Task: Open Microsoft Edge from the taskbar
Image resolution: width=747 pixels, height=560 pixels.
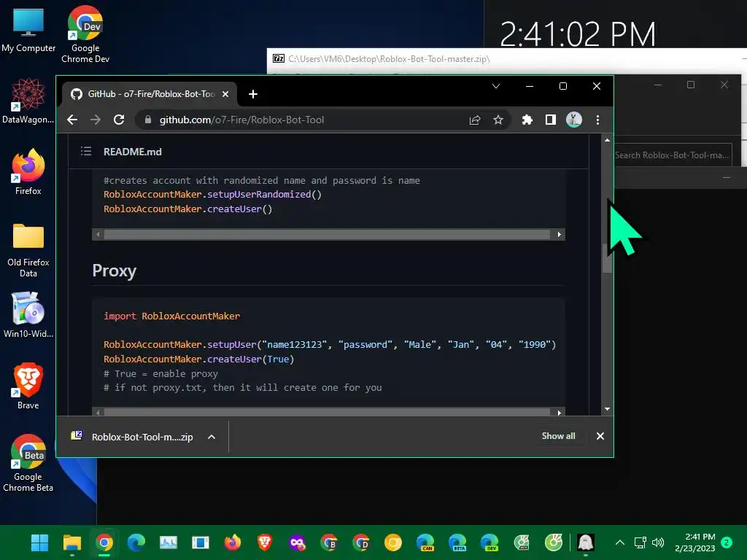Action: pos(136,542)
